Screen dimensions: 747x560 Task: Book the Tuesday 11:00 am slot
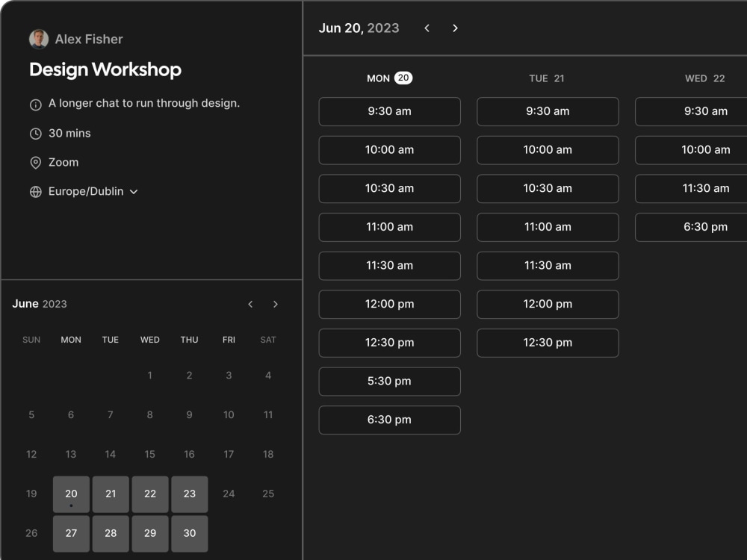click(548, 227)
